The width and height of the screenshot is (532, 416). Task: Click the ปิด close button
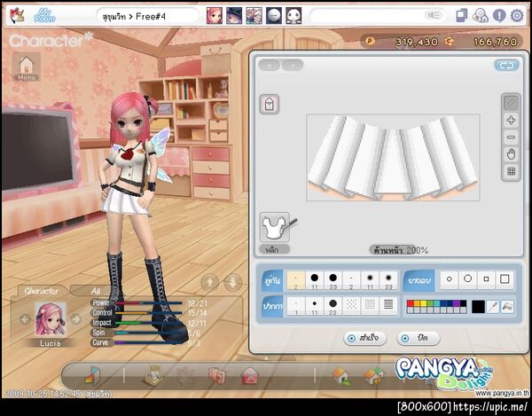tap(418, 338)
